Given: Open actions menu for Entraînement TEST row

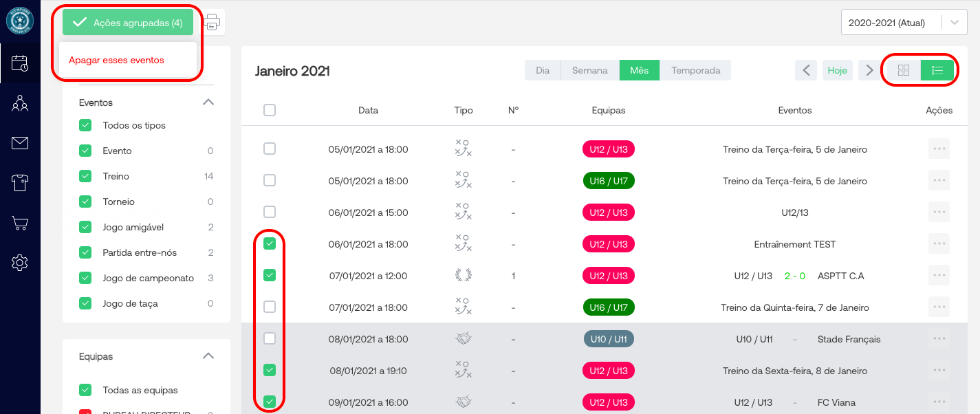Looking at the screenshot, I should pos(939,244).
